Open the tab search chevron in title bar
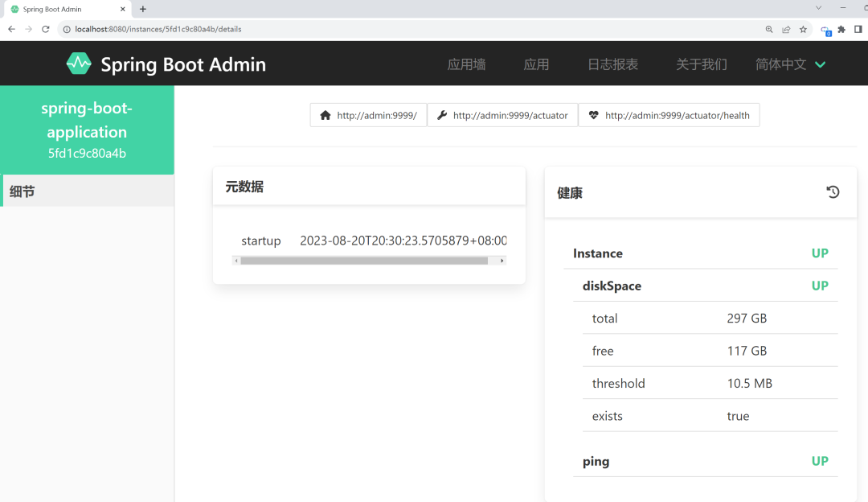This screenshot has width=868, height=502. tap(818, 8)
